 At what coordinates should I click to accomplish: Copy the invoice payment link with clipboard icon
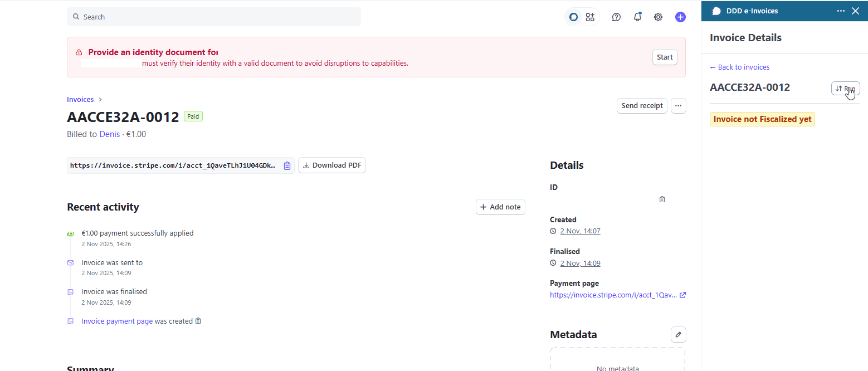coord(287,165)
